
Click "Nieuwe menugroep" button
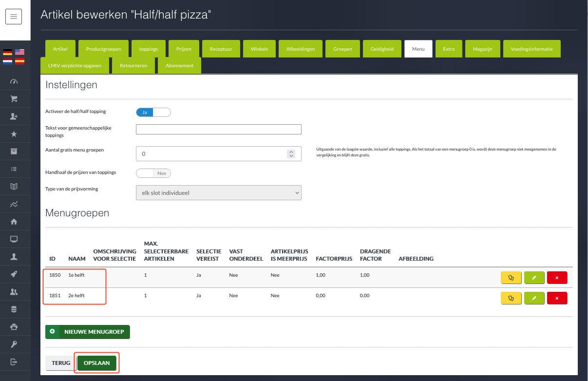coord(88,332)
